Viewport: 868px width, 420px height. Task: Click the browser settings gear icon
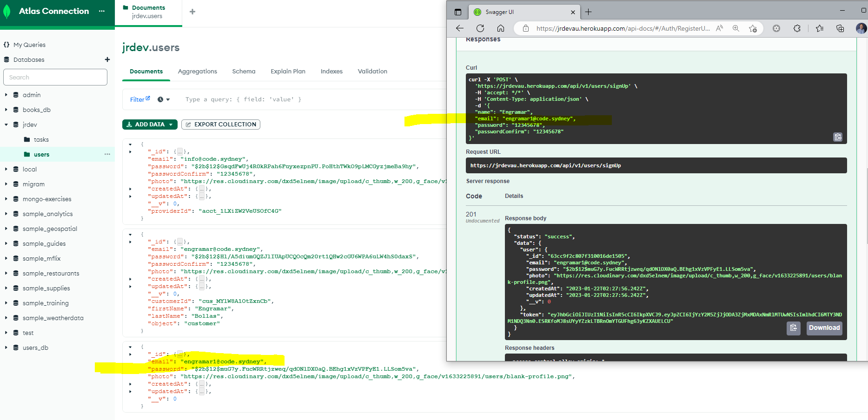[x=776, y=28]
